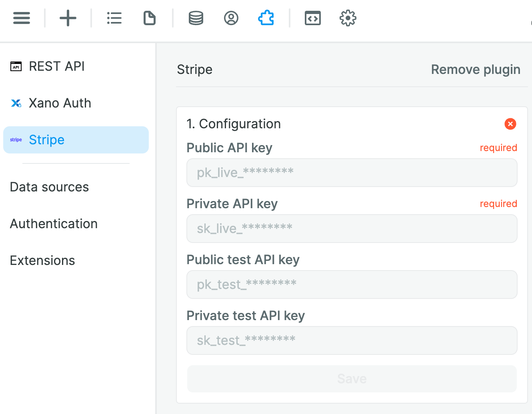Open the Data sources section
Viewport: 532px width, 414px height.
point(49,187)
